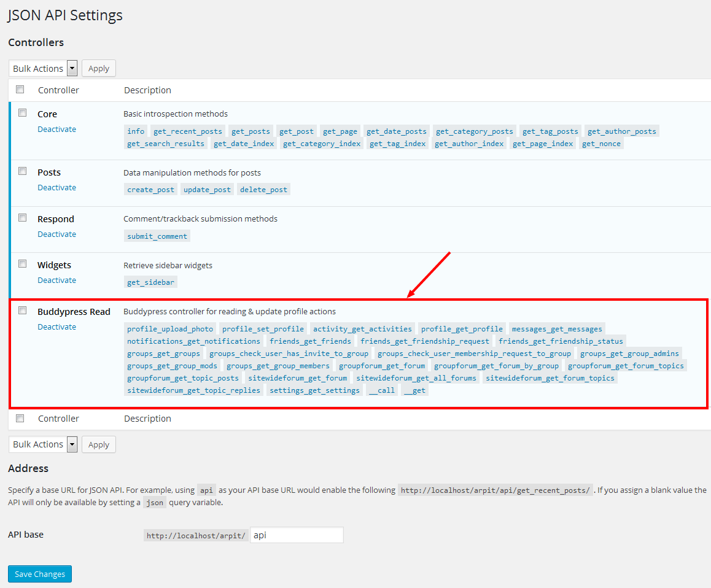Click the API base input field
Image resolution: width=711 pixels, height=588 pixels.
(297, 535)
